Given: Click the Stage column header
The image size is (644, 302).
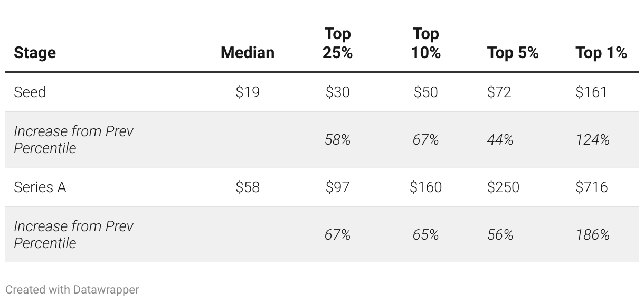Looking at the screenshot, I should coord(35,53).
